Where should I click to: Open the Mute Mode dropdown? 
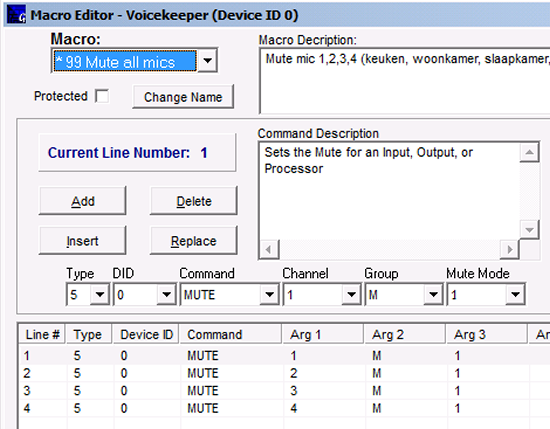point(515,294)
